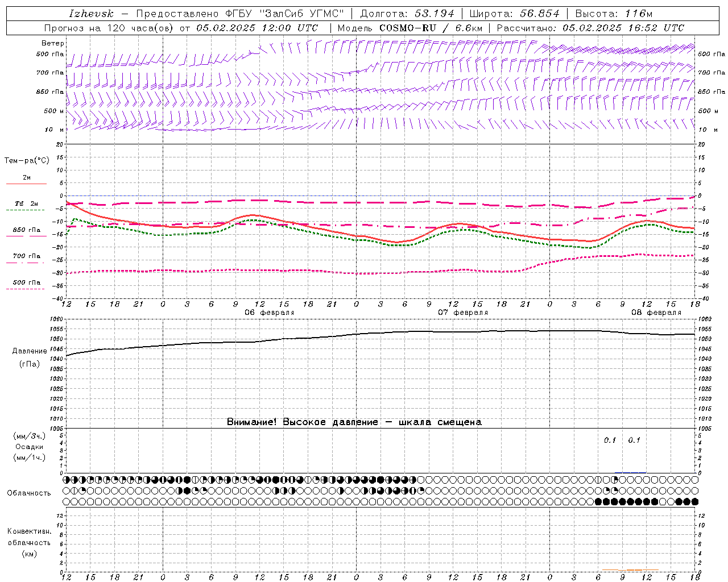This screenshot has height=582, width=728.
Task: Select the forecast start "05.02.2025 12:00 UTC"
Action: pos(257,28)
